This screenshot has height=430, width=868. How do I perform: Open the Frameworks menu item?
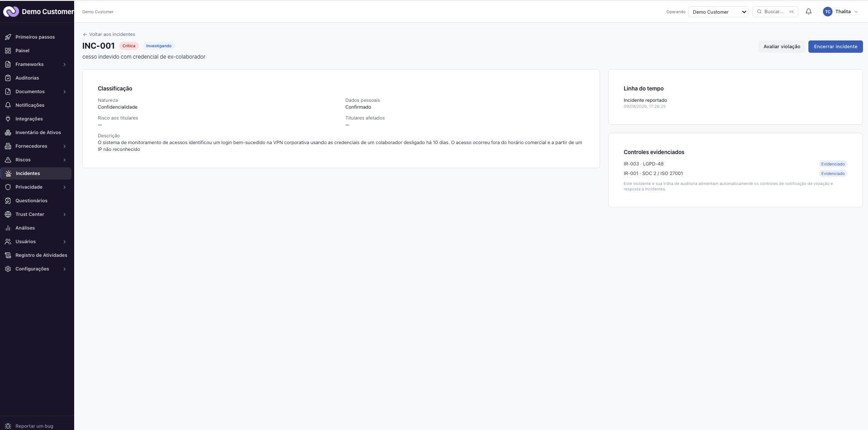point(36,64)
